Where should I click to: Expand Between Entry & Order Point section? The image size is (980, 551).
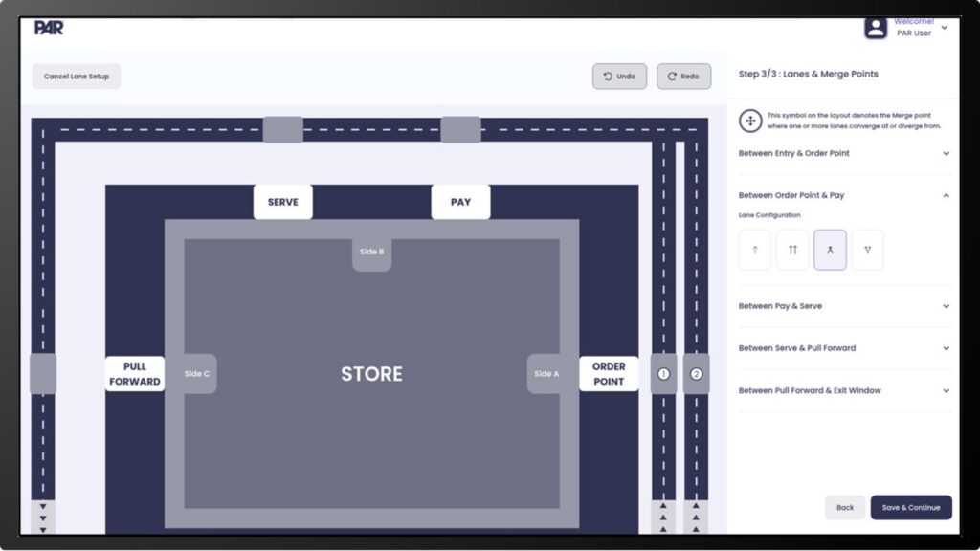click(843, 153)
